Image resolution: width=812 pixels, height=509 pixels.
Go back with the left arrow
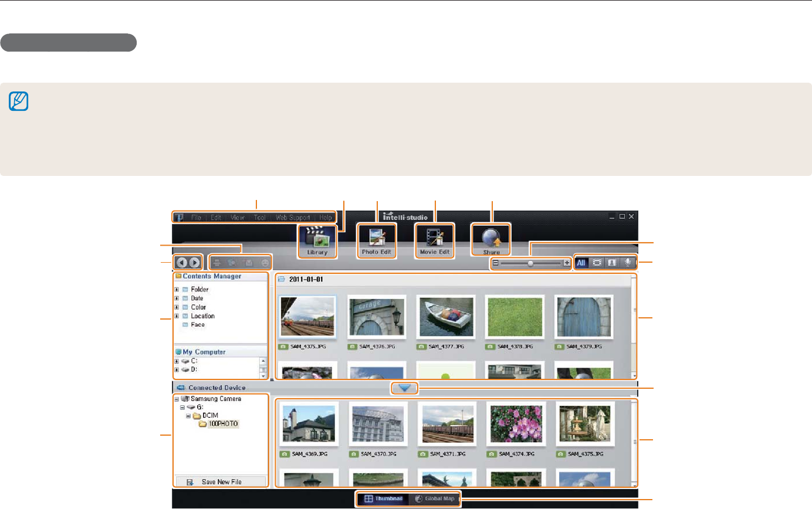[182, 263]
